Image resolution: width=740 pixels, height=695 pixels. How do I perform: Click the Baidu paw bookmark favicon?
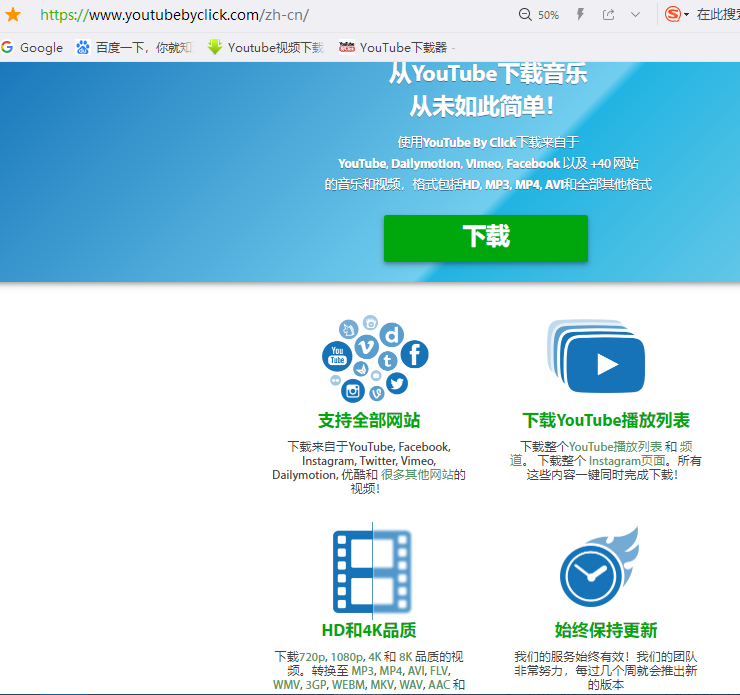tap(83, 47)
